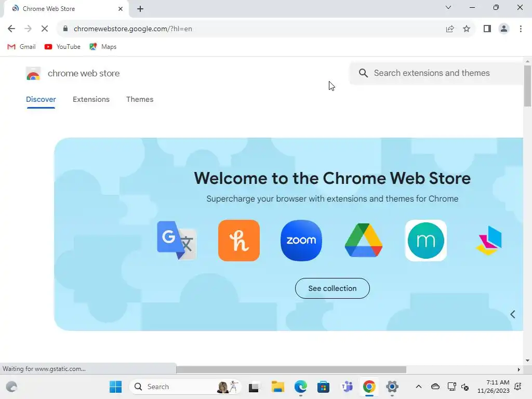Viewport: 532px width, 399px height.
Task: Open the YouTube bookmark
Action: pos(62,47)
